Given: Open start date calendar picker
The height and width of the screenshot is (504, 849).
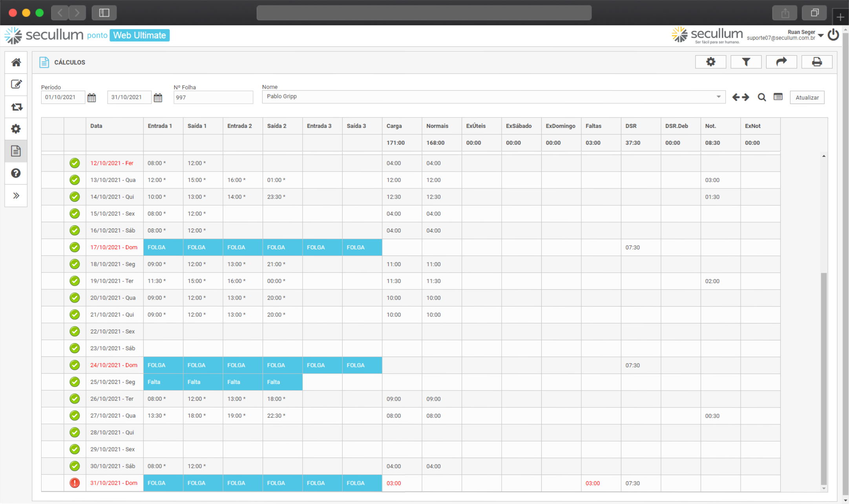Looking at the screenshot, I should click(92, 98).
